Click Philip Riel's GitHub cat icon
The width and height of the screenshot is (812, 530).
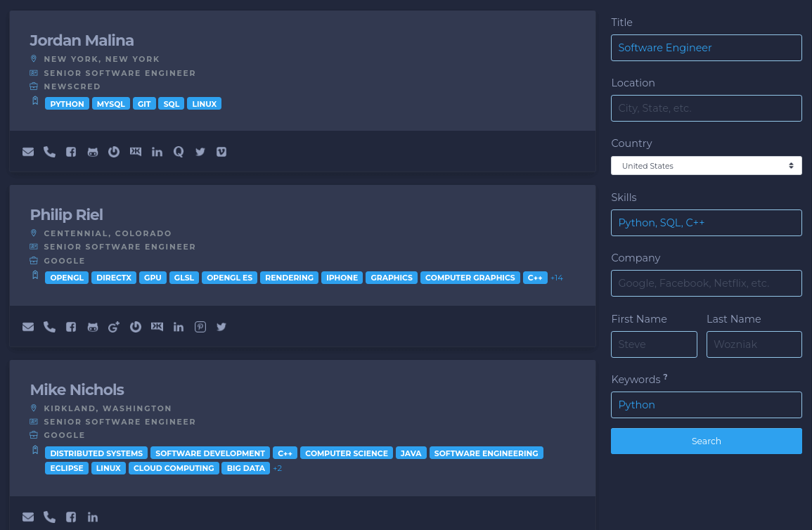(x=93, y=327)
